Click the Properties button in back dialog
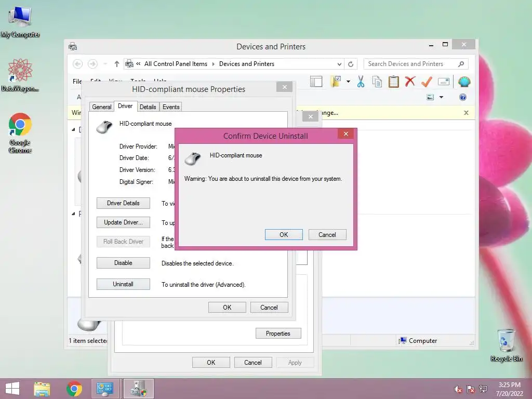The height and width of the screenshot is (399, 532). [278, 334]
